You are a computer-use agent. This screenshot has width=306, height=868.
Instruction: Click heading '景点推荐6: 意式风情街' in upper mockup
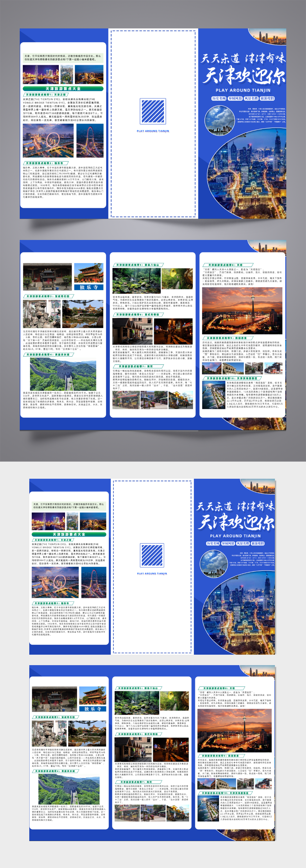(x=138, y=314)
